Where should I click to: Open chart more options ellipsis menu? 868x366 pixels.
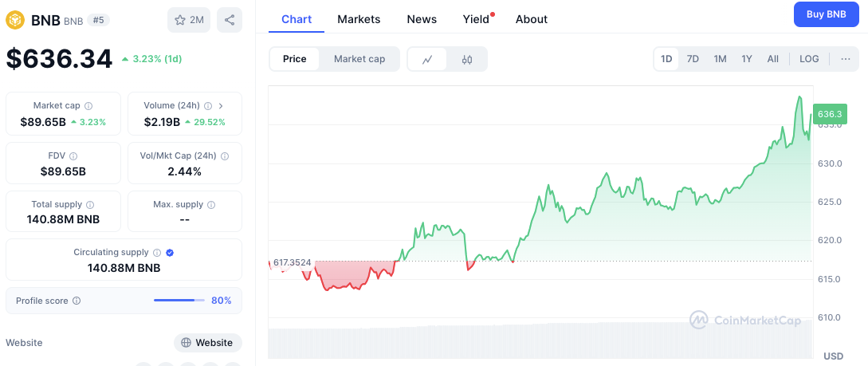(846, 59)
